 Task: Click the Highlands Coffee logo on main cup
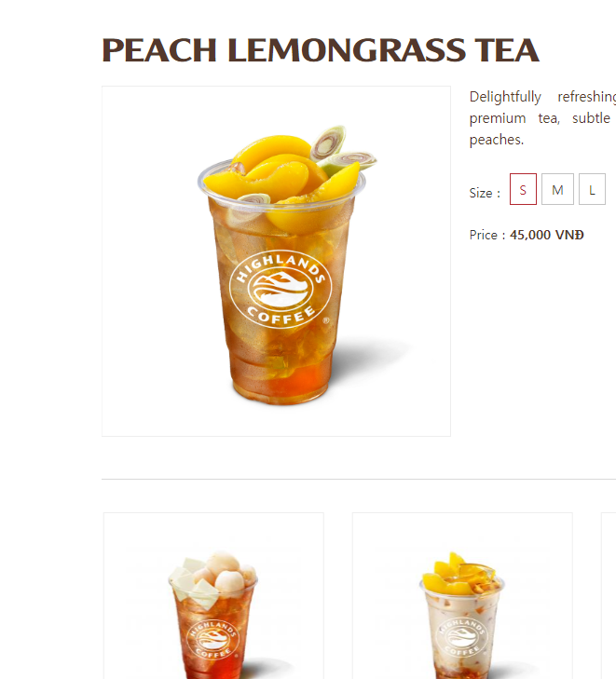tap(281, 290)
